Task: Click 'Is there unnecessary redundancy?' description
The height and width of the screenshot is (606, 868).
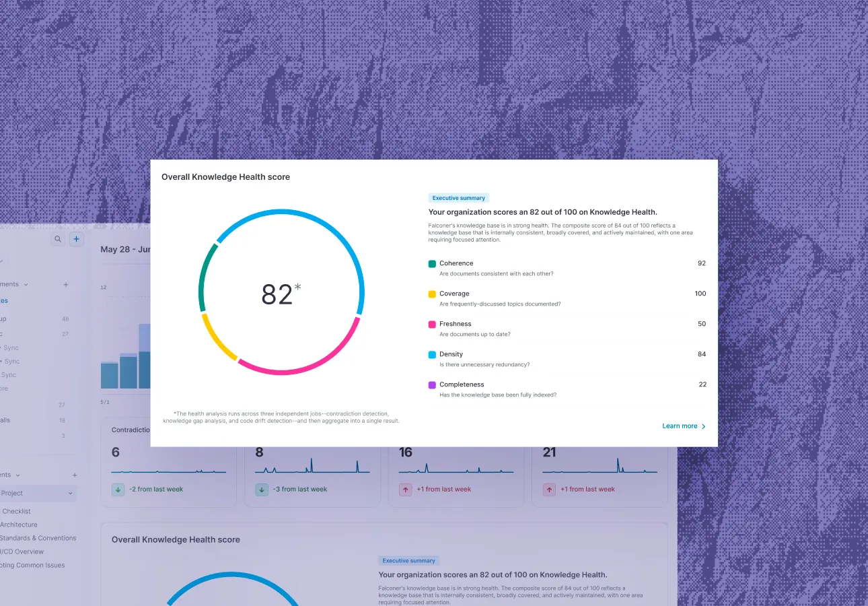Action: tap(484, 365)
